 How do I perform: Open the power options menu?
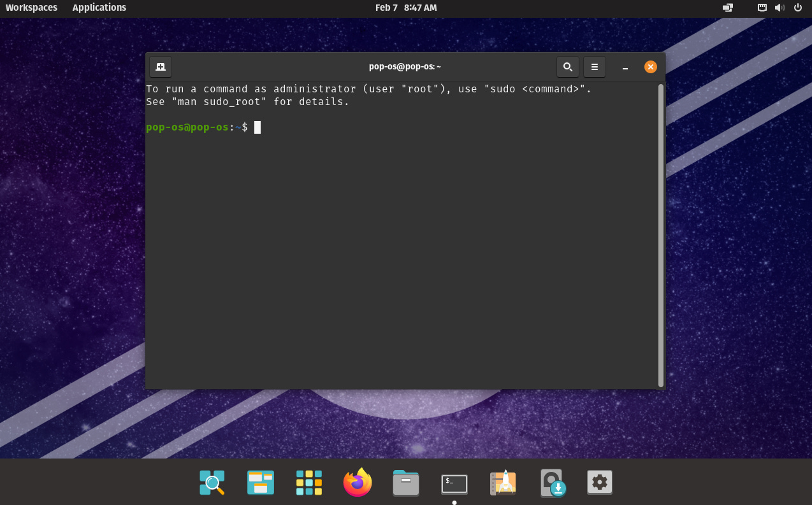click(798, 8)
